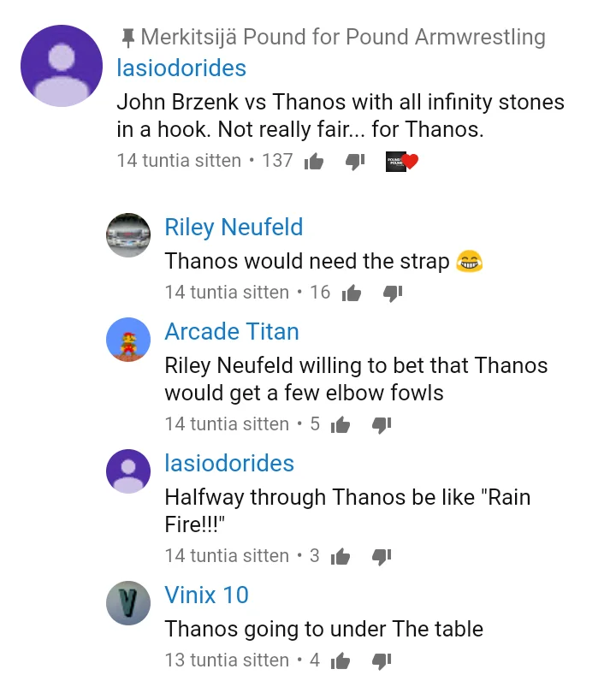Click Riley Neufeld's profile picture
The height and width of the screenshot is (675, 616).
128,235
